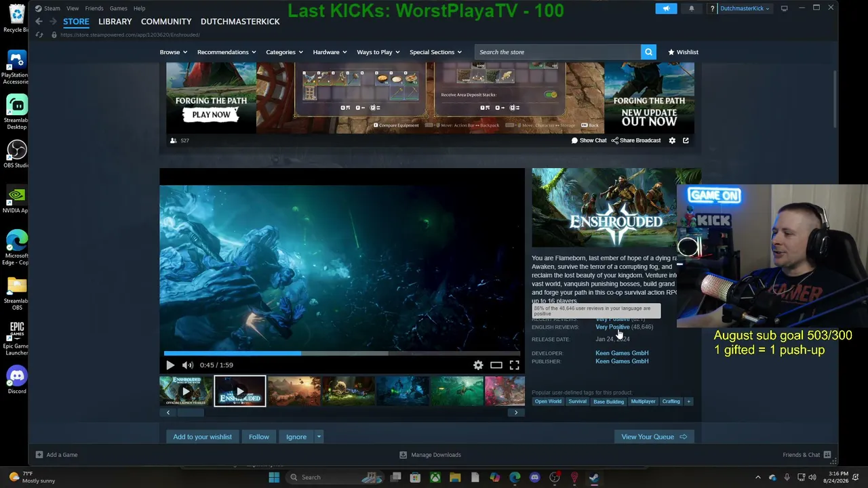Screen dimensions: 868x488
Task: Play the trailer video
Action: pos(170,365)
